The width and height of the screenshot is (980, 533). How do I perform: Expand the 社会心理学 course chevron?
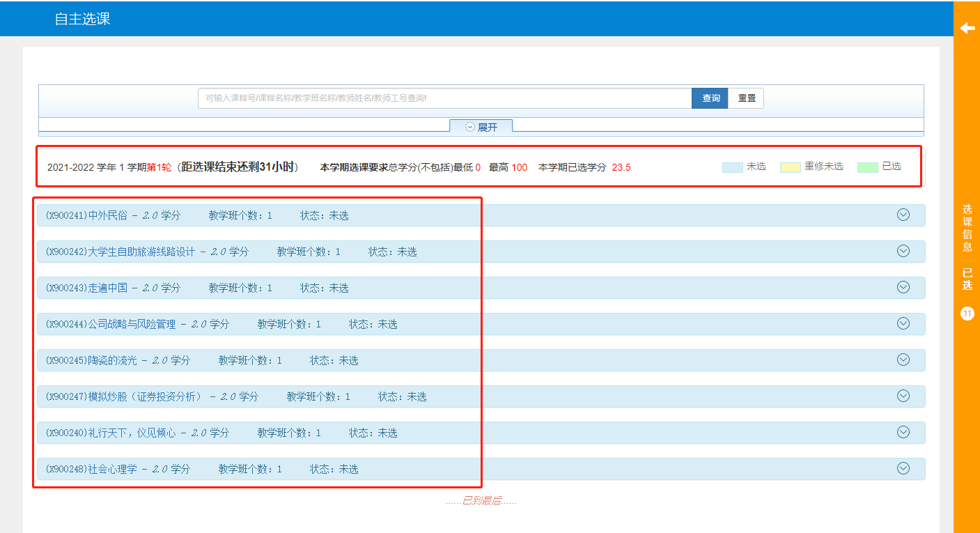coord(903,468)
